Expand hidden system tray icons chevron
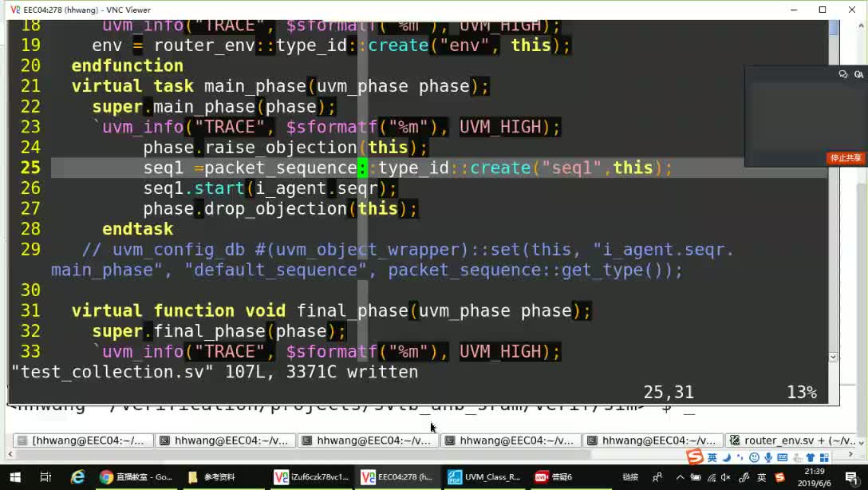Screen dimensions: 868x490 pos(681,476)
